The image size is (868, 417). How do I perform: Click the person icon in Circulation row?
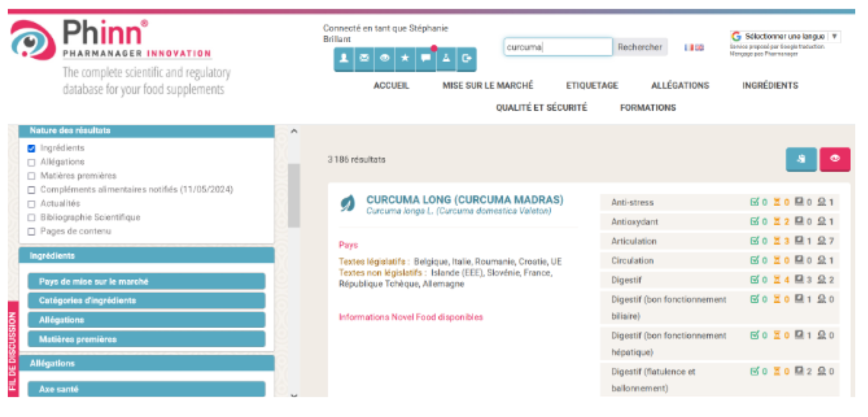click(822, 261)
